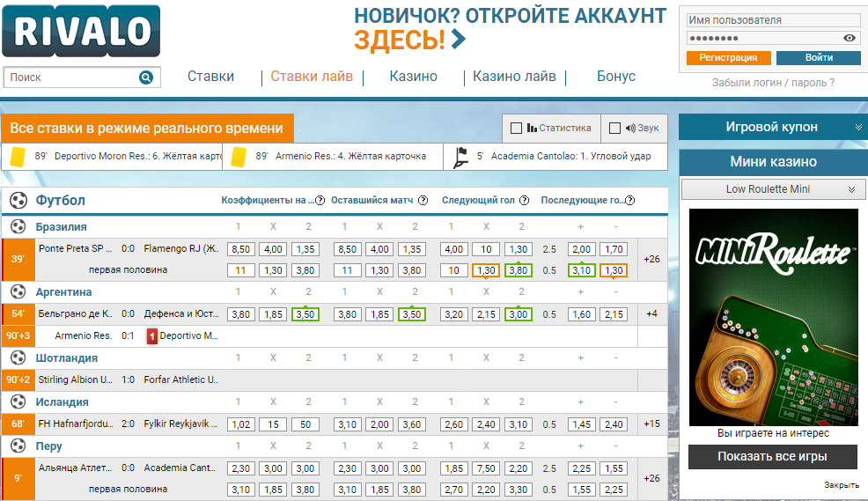Click Показать все игры button
Screen dimensions: 868x501
point(772,457)
